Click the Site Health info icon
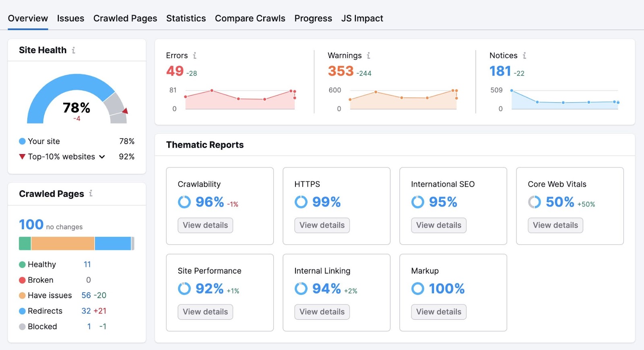The width and height of the screenshot is (644, 350). tap(73, 50)
